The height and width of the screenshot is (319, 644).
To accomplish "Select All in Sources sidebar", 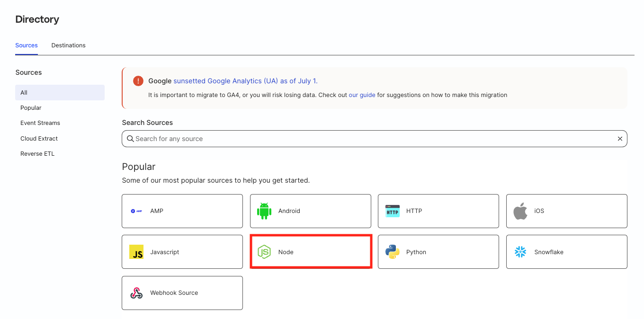I will pyautogui.click(x=60, y=92).
